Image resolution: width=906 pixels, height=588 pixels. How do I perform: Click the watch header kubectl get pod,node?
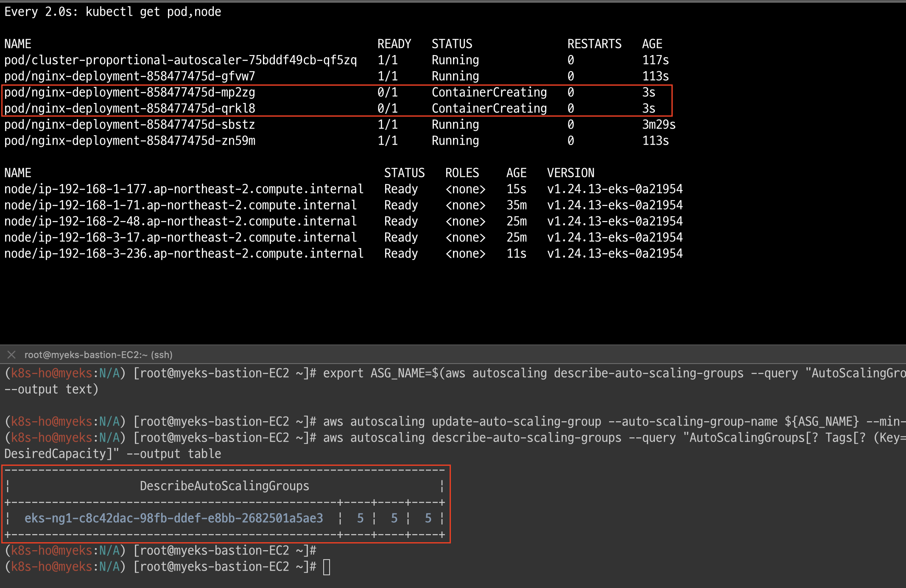153,12
